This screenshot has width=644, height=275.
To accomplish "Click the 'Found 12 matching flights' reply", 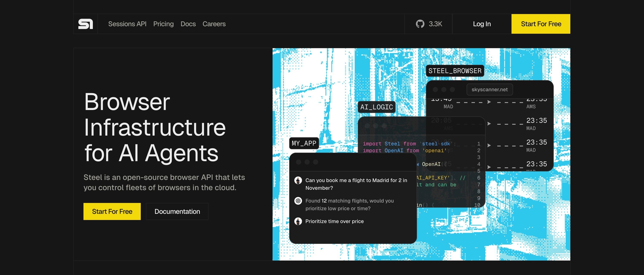I will click(349, 204).
